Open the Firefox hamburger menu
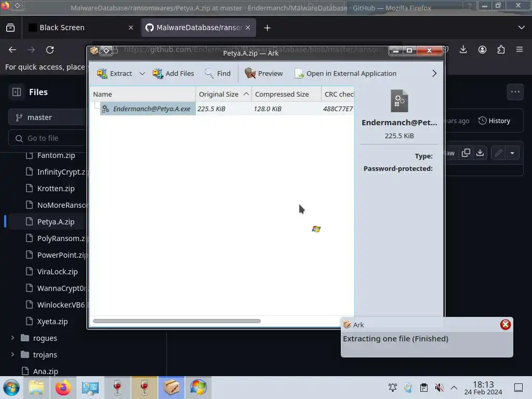 click(520, 49)
